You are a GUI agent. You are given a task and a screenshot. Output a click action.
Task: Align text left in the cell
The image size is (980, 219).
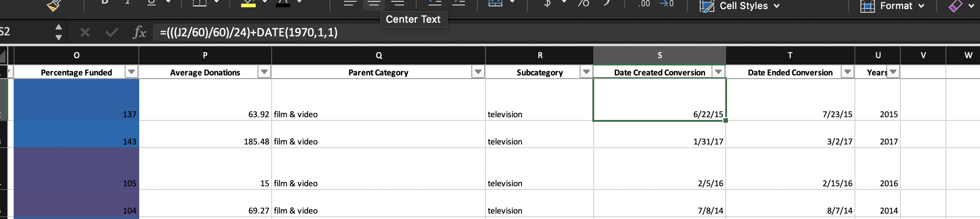click(x=350, y=3)
